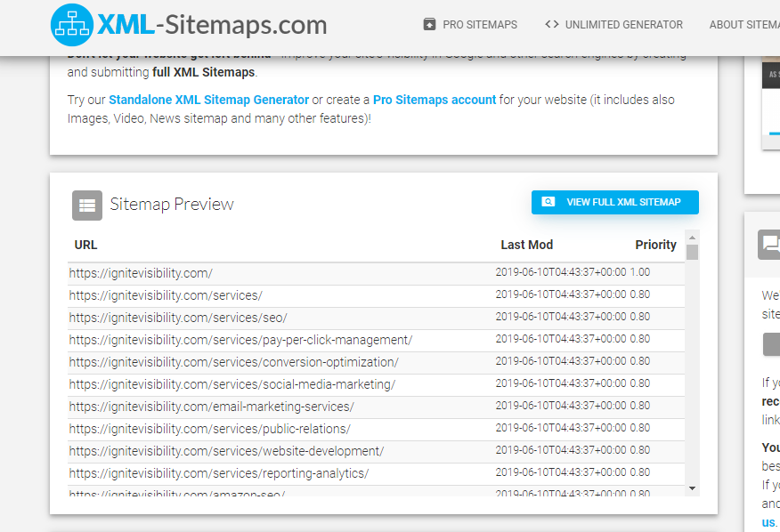Screen dimensions: 780x532
Task: Select the pay-per-click-management URL row
Action: tap(240, 340)
